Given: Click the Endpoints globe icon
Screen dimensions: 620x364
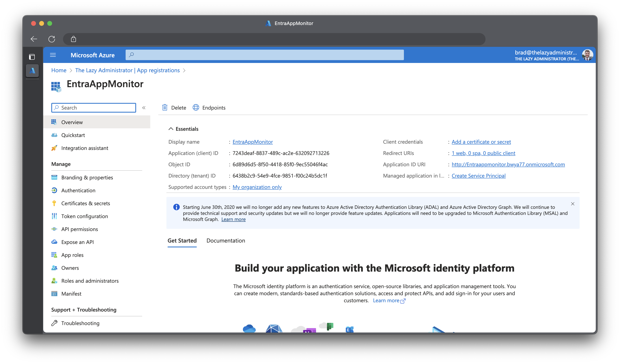Looking at the screenshot, I should tap(196, 107).
